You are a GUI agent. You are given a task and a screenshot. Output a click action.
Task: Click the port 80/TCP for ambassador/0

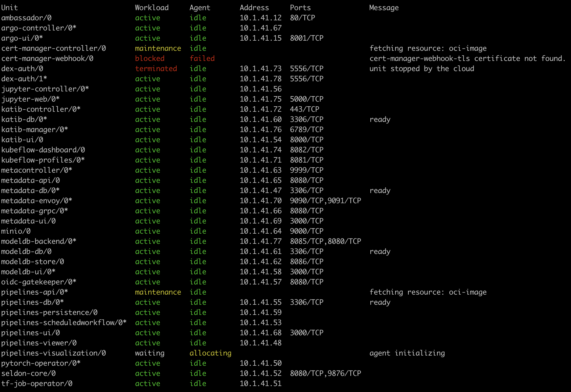click(x=302, y=18)
